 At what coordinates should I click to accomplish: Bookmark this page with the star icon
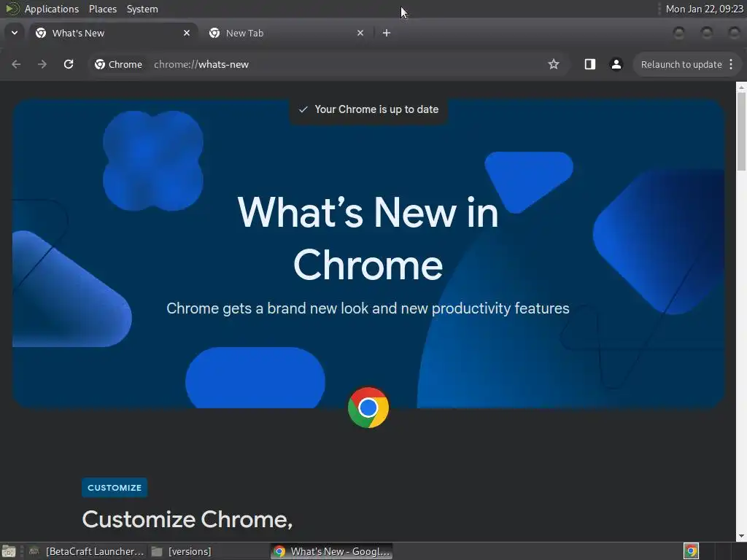coord(553,64)
